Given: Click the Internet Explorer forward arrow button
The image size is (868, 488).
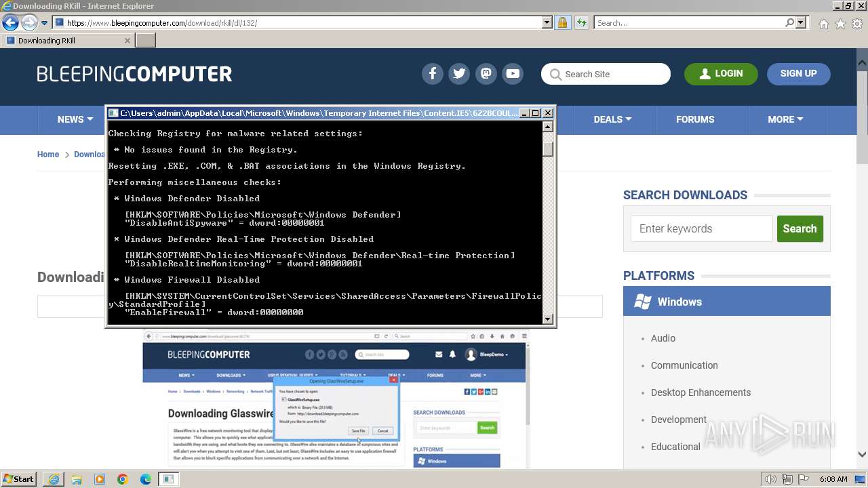Looking at the screenshot, I should pyautogui.click(x=29, y=22).
